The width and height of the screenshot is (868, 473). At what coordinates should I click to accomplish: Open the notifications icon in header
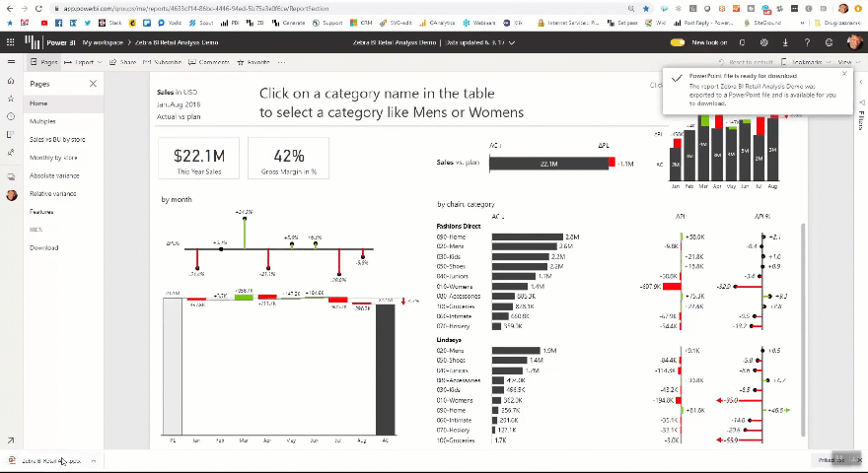tap(743, 42)
